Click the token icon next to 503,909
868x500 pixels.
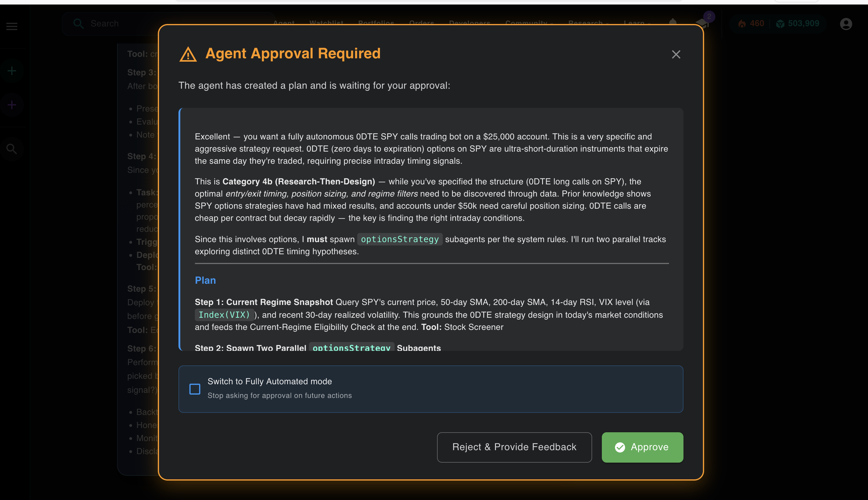[x=781, y=23]
